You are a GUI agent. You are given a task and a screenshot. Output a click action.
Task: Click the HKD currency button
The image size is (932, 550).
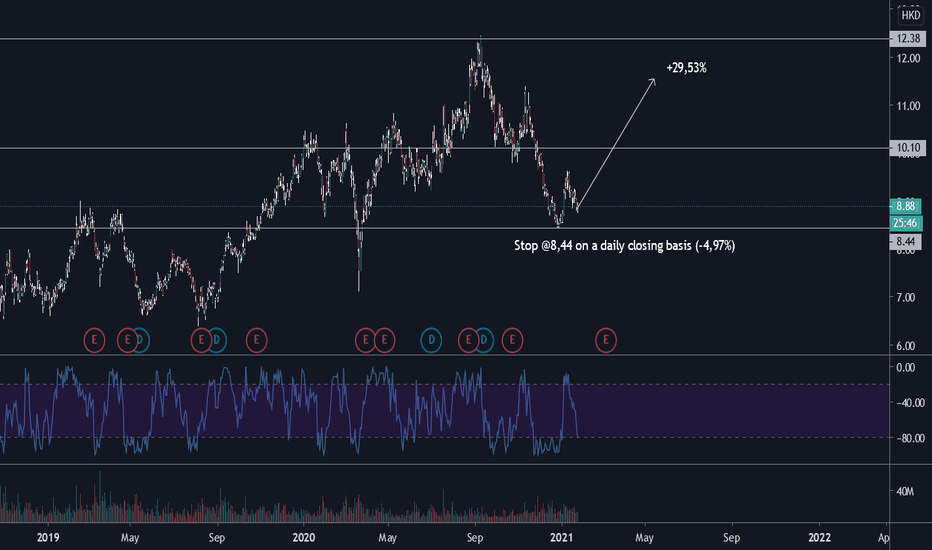[x=910, y=15]
